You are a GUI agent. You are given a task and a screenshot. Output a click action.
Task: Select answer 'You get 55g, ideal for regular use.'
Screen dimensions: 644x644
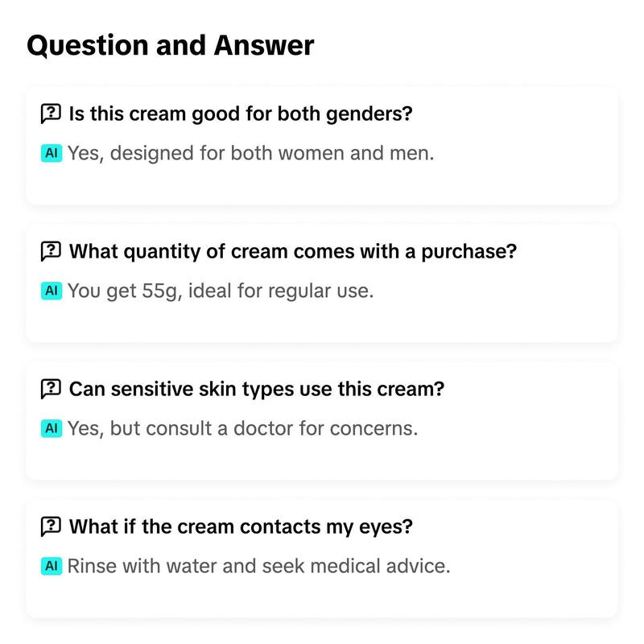(221, 291)
